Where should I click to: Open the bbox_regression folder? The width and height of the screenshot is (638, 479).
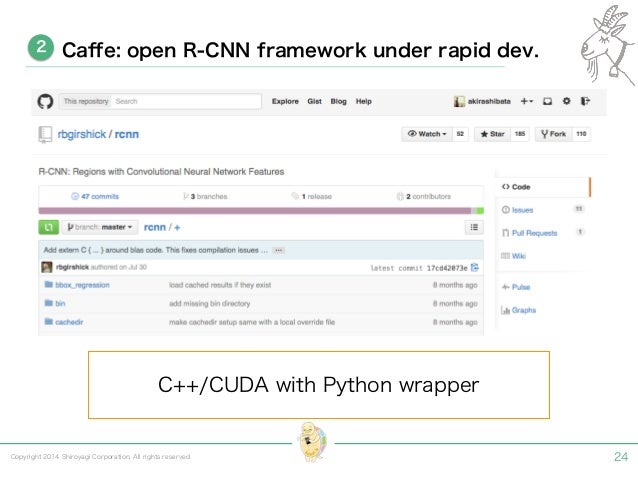82,285
